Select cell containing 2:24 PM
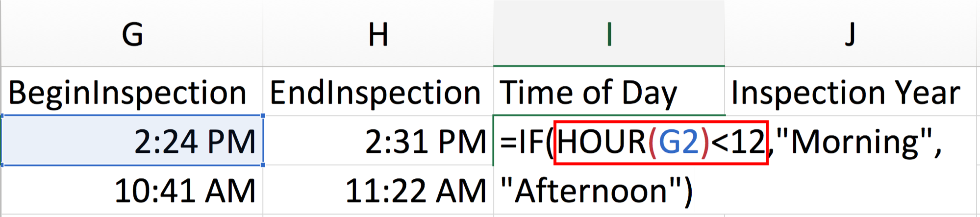The image size is (980, 217). (x=132, y=141)
